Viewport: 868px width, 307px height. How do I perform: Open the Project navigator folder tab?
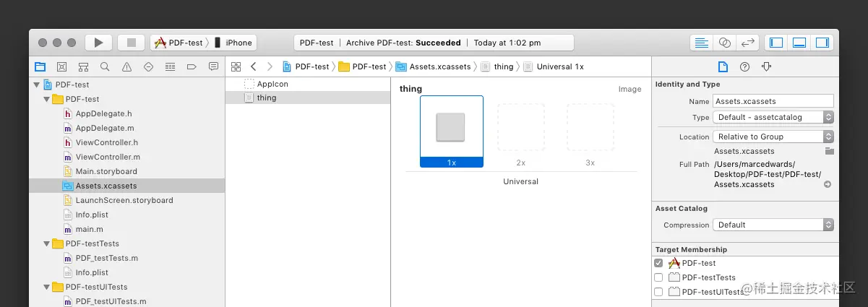(40, 66)
